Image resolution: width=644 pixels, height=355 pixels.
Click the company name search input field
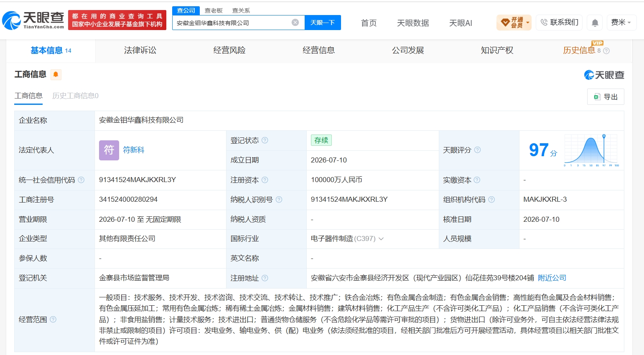tap(232, 23)
